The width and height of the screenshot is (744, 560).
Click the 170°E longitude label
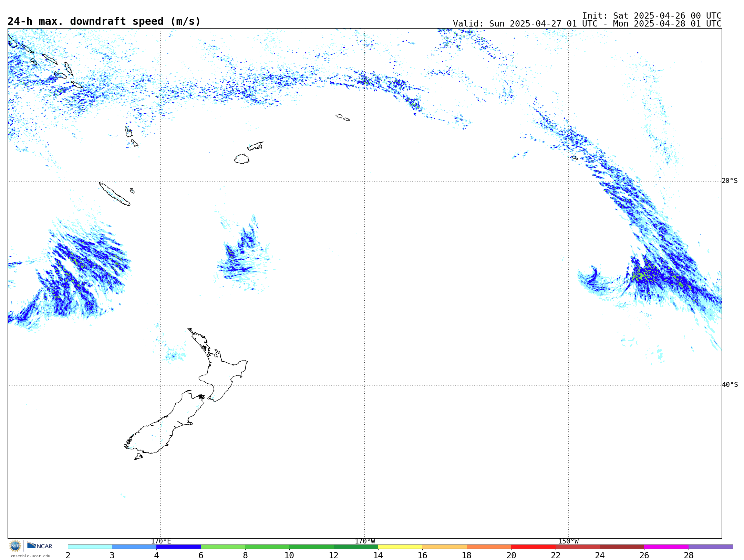161,541
